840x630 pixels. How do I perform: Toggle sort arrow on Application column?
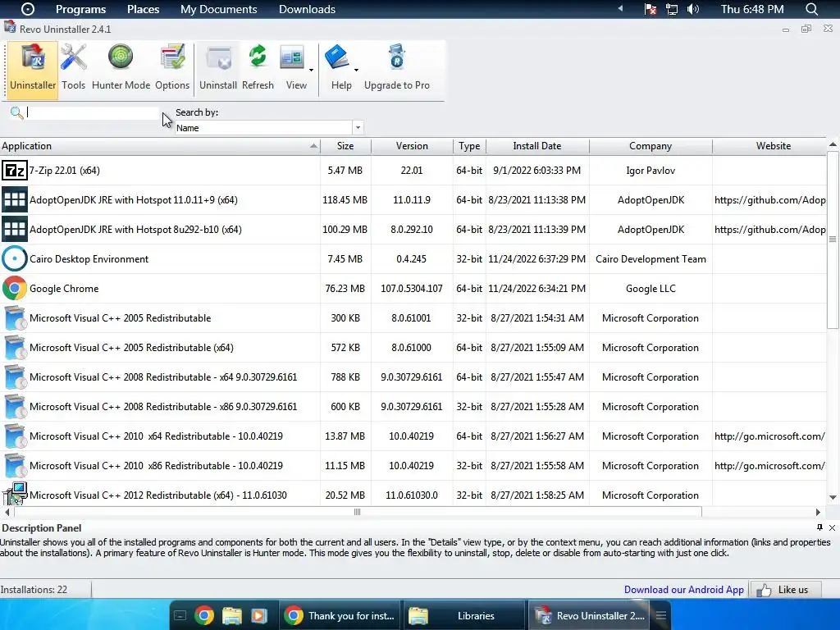(x=313, y=146)
